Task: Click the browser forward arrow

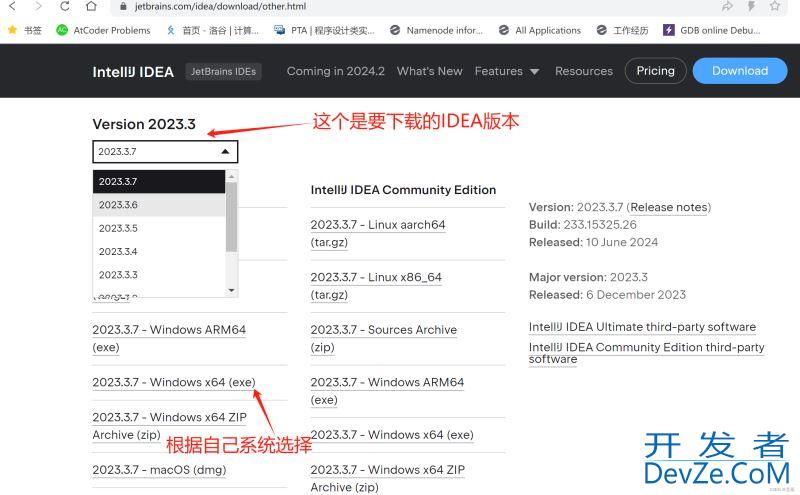Action: [x=38, y=6]
